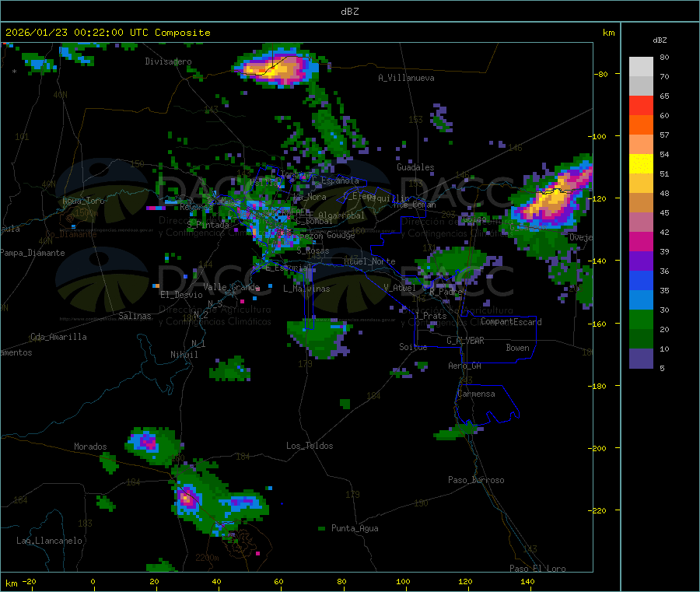The image size is (700, 592).
Task: Click the Nihuil label on the map
Action: [184, 354]
